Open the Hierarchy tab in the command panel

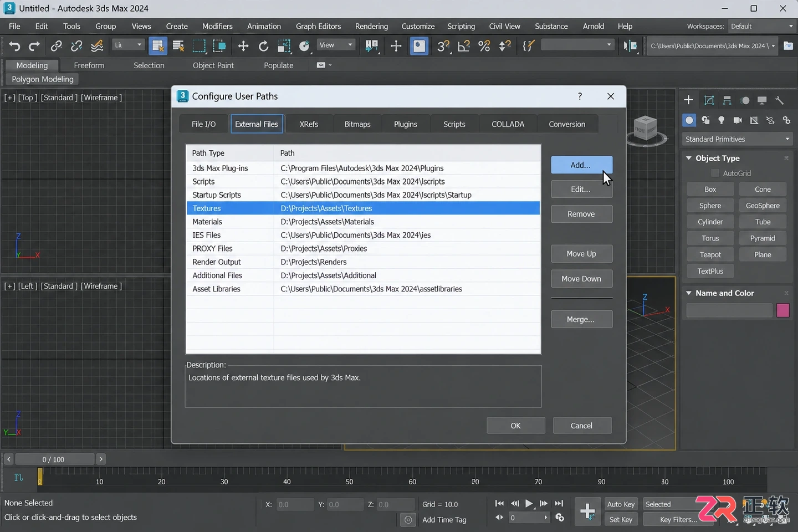click(x=727, y=100)
